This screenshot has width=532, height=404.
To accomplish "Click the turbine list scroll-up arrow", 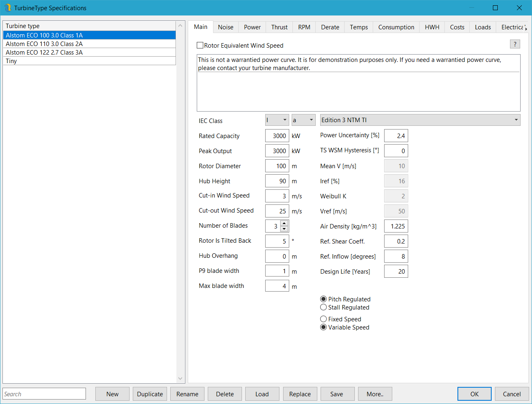I will [x=180, y=26].
